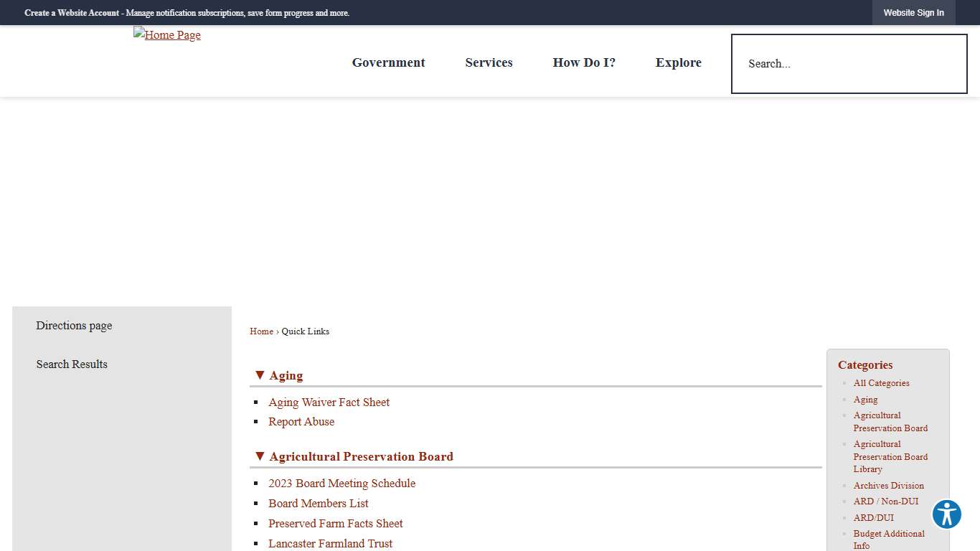
Task: View the 2023 Board Meeting Schedule
Action: (x=341, y=484)
